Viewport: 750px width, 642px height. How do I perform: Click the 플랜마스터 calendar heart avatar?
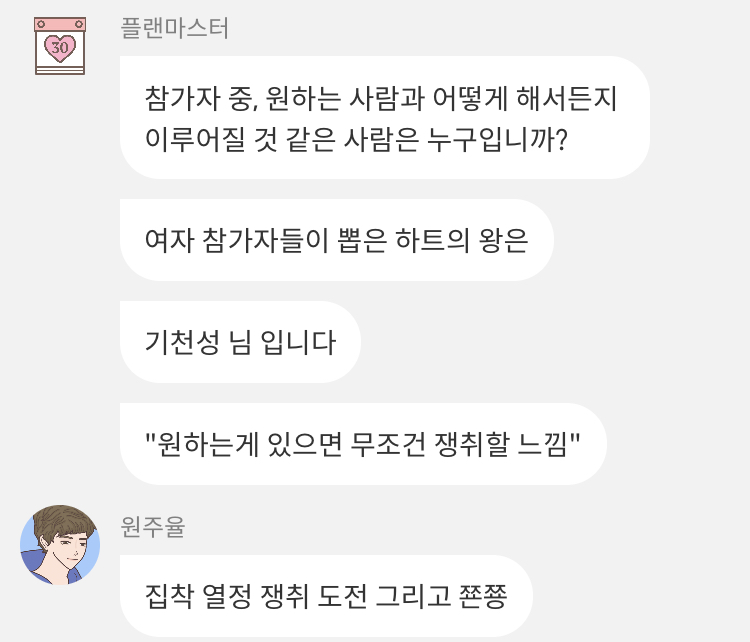tap(60, 46)
